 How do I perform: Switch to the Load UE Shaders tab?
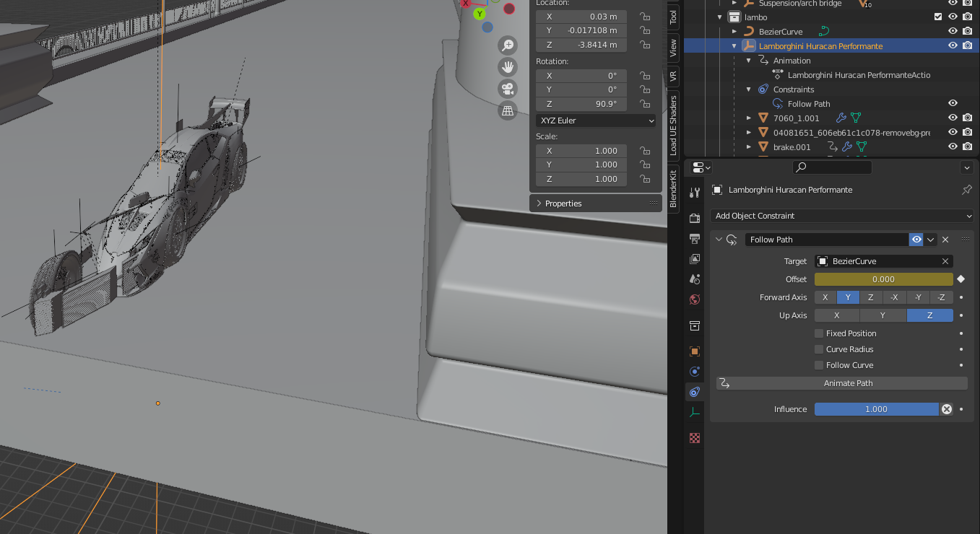(x=673, y=125)
